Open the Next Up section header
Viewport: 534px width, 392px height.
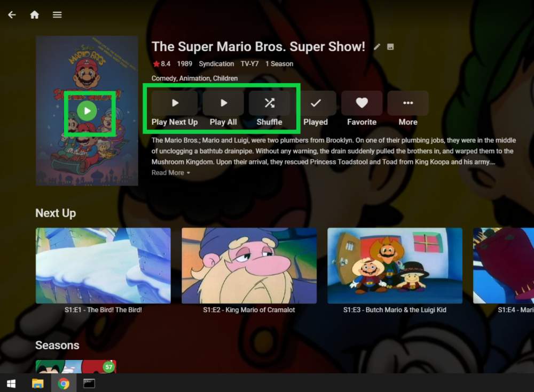pos(56,213)
